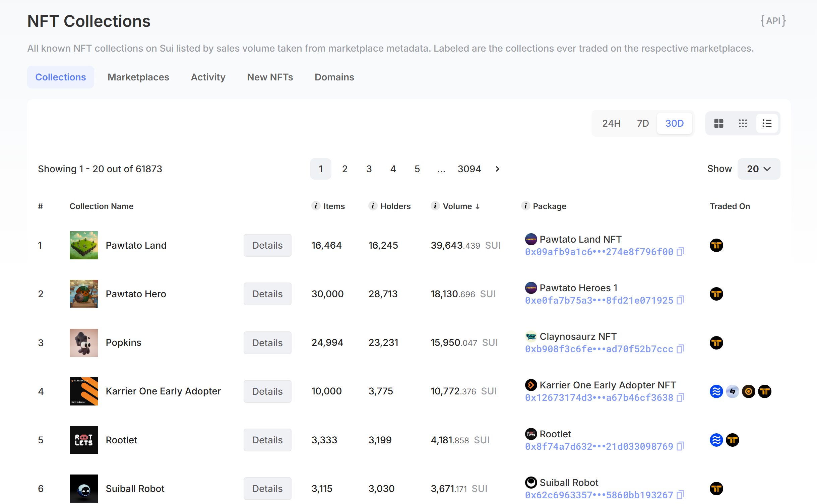The width and height of the screenshot is (817, 504).
Task: Open the Pawtato Heroes 1 package address link
Action: click(x=599, y=301)
